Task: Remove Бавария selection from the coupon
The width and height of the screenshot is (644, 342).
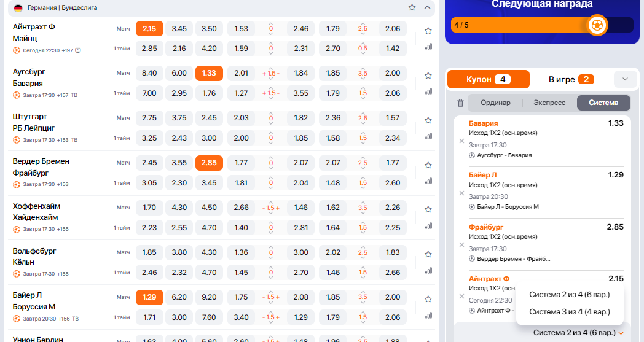Action: pos(461,141)
